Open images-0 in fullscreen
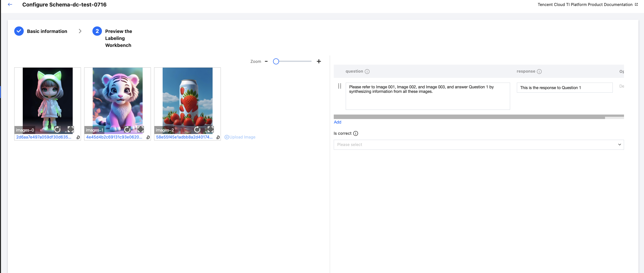 pos(71,129)
